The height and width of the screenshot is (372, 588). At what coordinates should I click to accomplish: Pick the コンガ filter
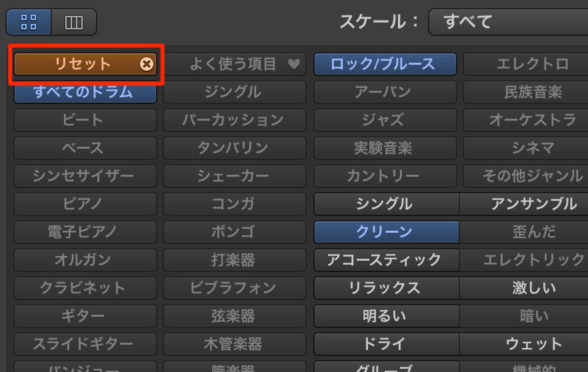[x=235, y=204]
